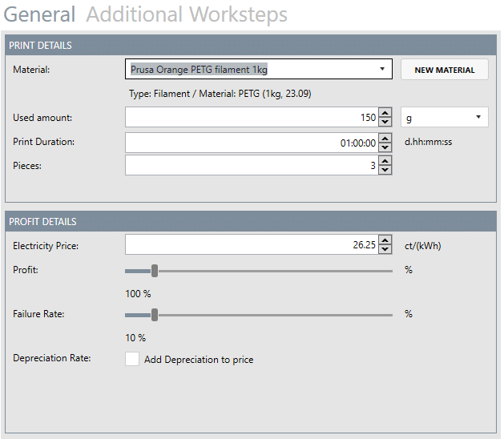
Task: Click the Used amount input field
Action: 252,117
